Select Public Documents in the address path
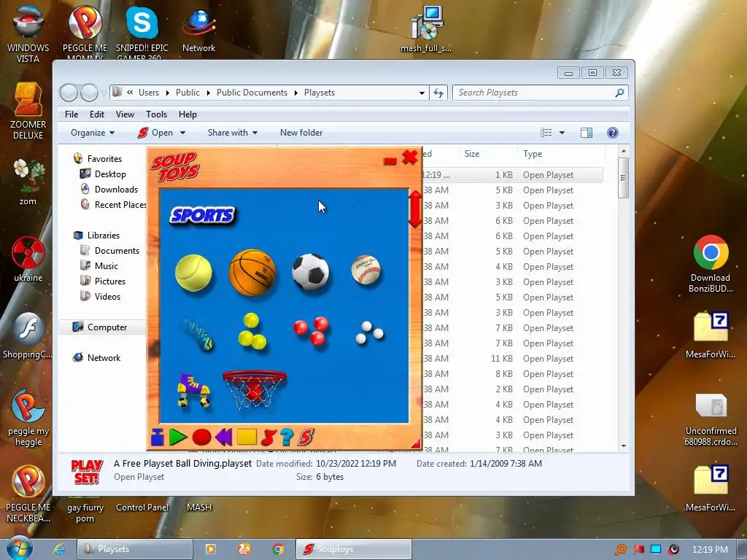The width and height of the screenshot is (747, 560). click(252, 93)
